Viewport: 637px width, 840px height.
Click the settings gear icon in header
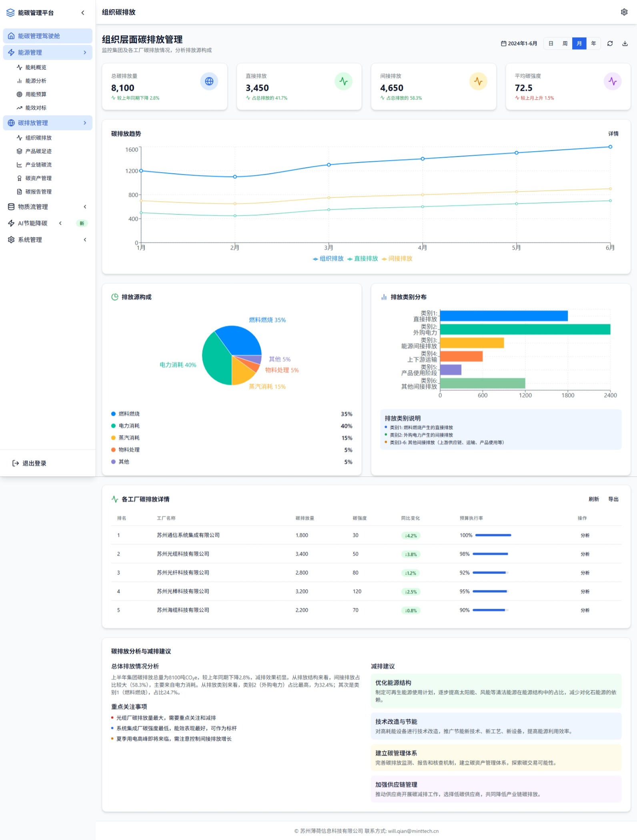[x=624, y=12]
